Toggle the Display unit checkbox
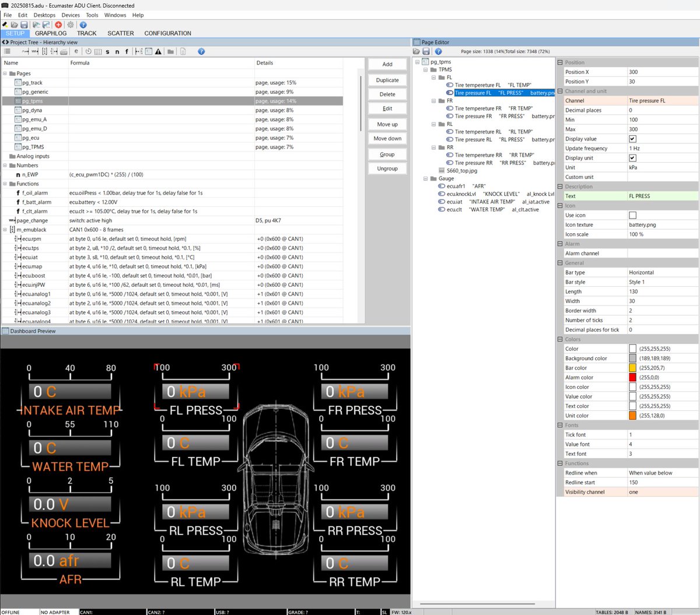Screen dimensions: 700x615 click(x=632, y=158)
